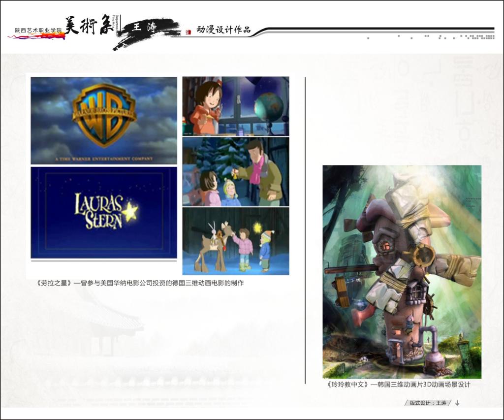Click the yellow star in Lauras Stern title
Screen dimensions: 504x420
click(130, 211)
